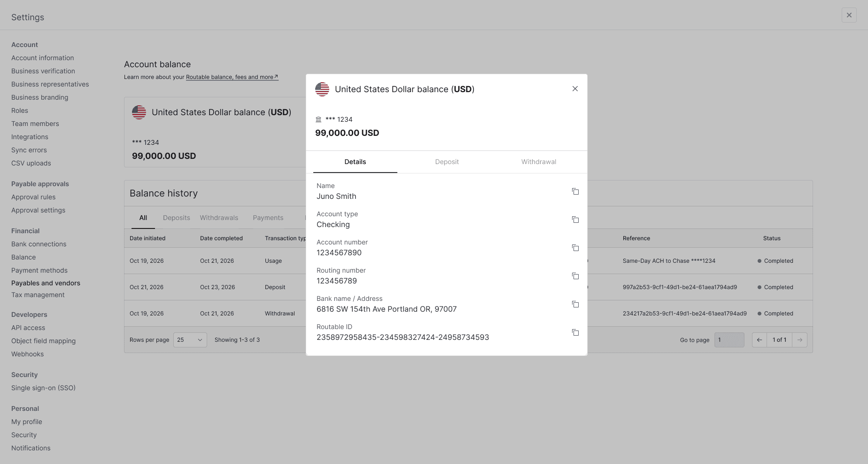868x464 pixels.
Task: Select the Details tab
Action: coord(355,162)
